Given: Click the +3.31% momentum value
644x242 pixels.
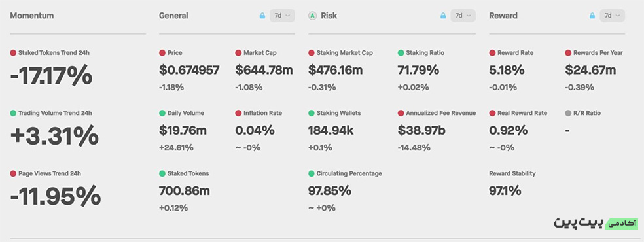Looking at the screenshot, I should click(54, 137).
